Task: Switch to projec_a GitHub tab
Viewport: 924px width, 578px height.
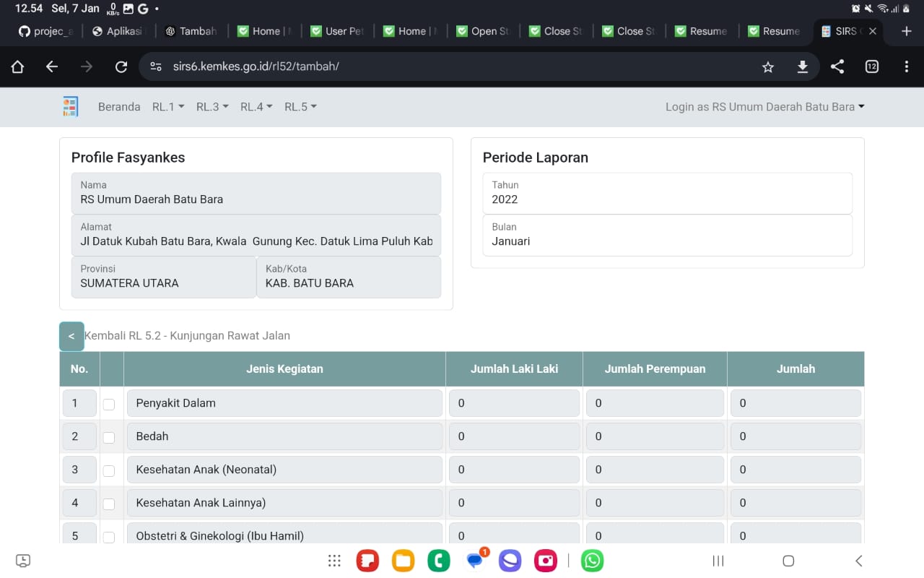Action: pyautogui.click(x=45, y=31)
